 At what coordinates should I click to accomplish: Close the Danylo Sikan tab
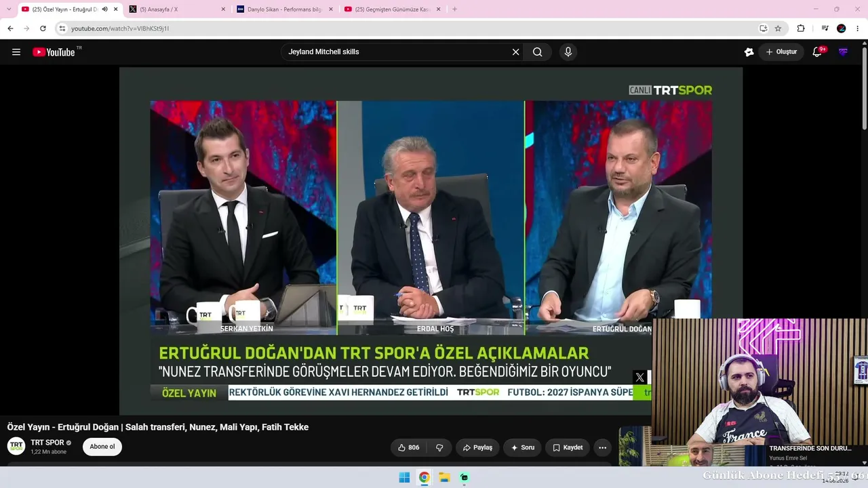(331, 9)
